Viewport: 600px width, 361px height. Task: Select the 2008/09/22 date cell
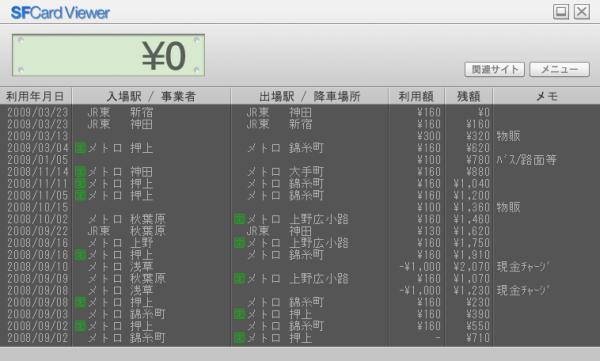(38, 231)
